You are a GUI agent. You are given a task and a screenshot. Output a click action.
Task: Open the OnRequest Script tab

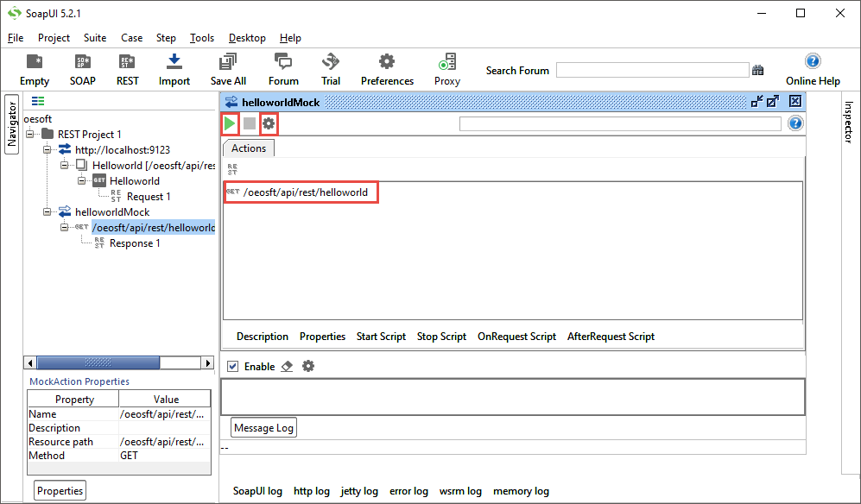516,337
